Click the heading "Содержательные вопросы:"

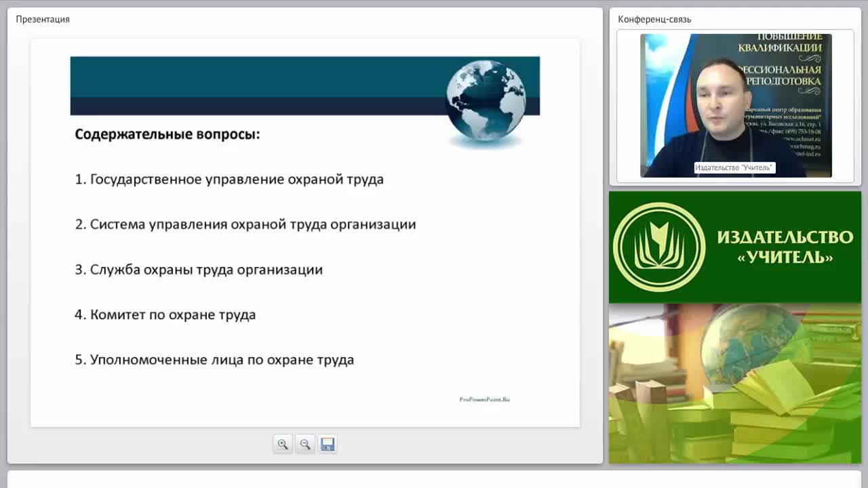coord(167,134)
